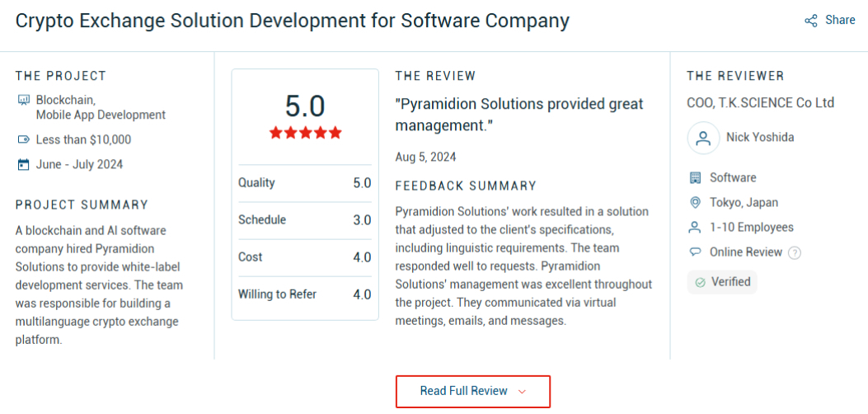Image resolution: width=868 pixels, height=414 pixels.
Task: Click the budget tag icon
Action: coord(23,139)
